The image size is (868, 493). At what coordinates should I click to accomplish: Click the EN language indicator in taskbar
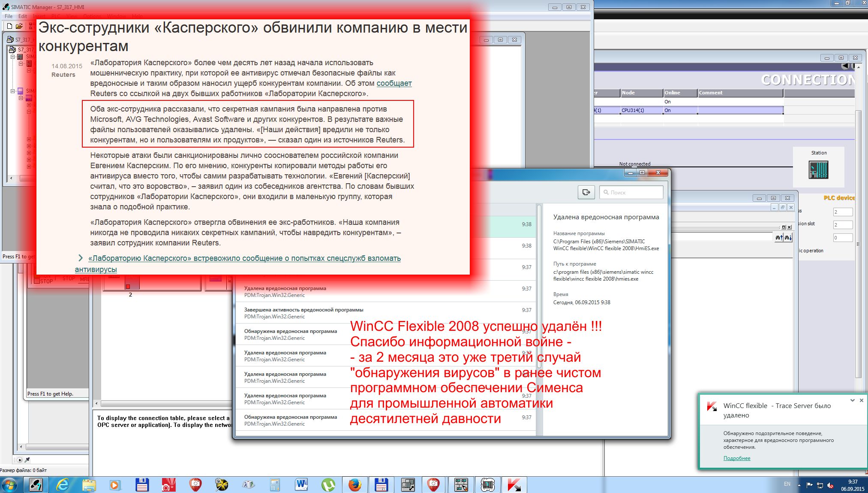pyautogui.click(x=787, y=484)
